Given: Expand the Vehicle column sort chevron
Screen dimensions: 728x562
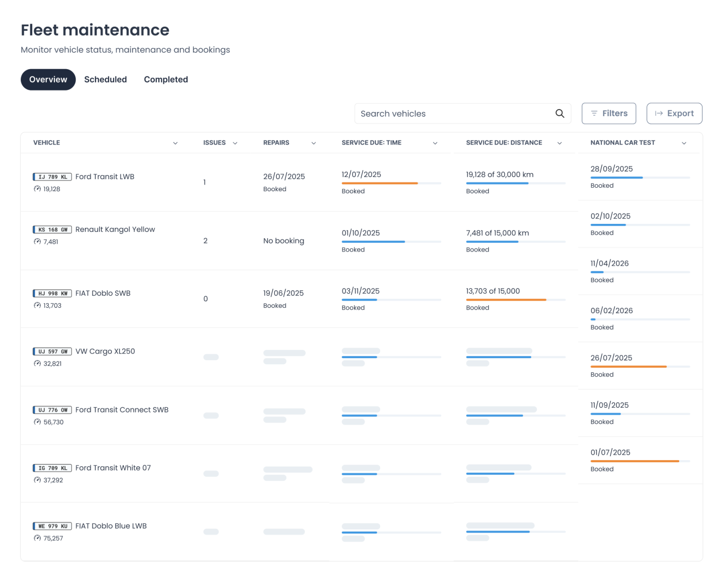Looking at the screenshot, I should pyautogui.click(x=175, y=143).
